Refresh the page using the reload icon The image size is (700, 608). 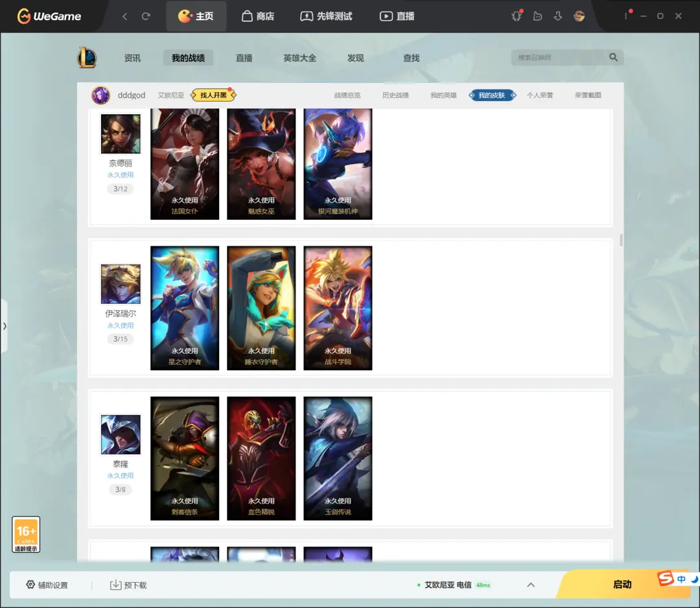[146, 16]
